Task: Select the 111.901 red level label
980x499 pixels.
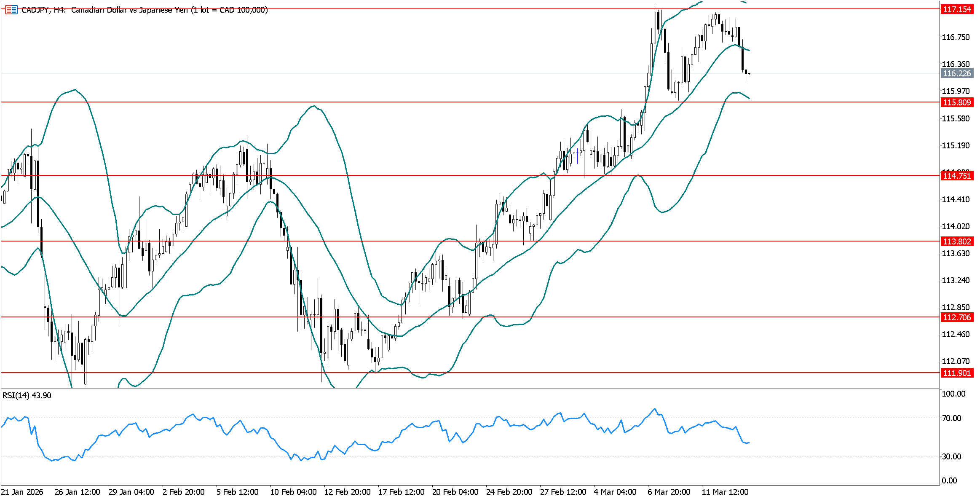Action: pyautogui.click(x=956, y=373)
